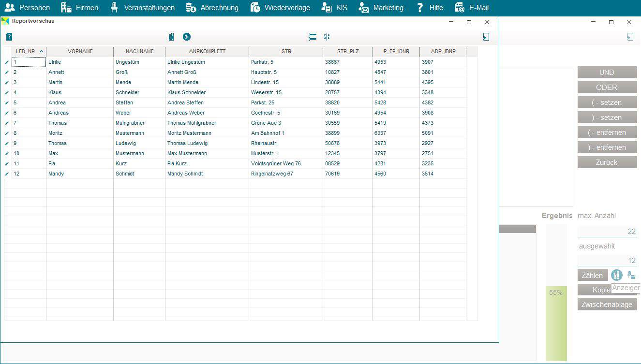Click the max. Anzahl field showing 22

[x=607, y=232]
